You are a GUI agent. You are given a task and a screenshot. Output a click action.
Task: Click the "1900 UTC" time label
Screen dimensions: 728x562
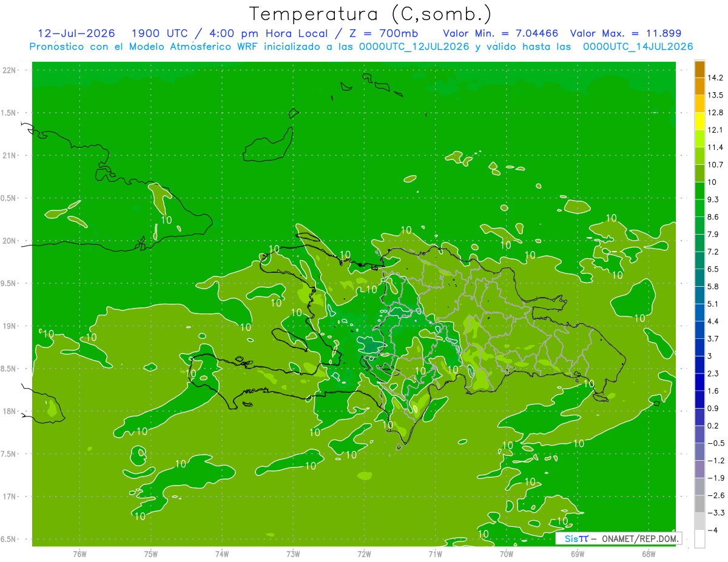tap(160, 33)
